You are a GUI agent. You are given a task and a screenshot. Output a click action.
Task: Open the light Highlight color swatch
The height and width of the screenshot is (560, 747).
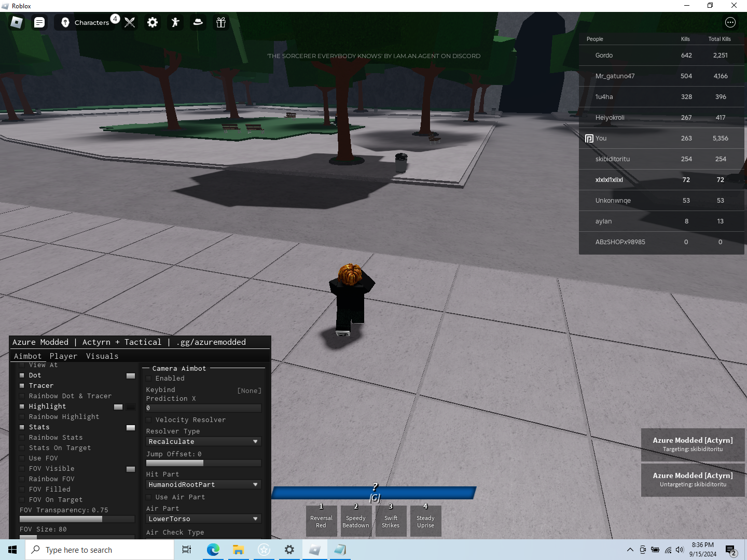(x=118, y=407)
